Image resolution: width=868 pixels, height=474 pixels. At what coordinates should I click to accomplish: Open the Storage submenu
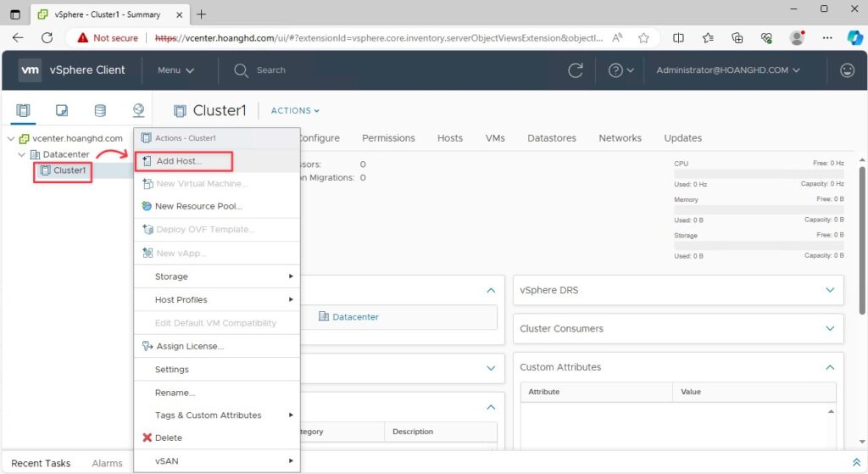click(217, 276)
